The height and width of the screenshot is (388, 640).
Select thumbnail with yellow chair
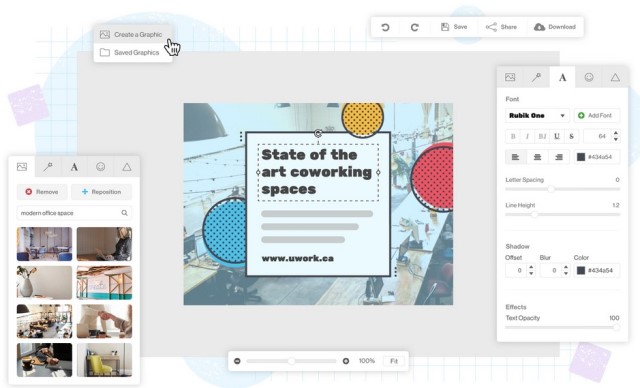coord(104,359)
